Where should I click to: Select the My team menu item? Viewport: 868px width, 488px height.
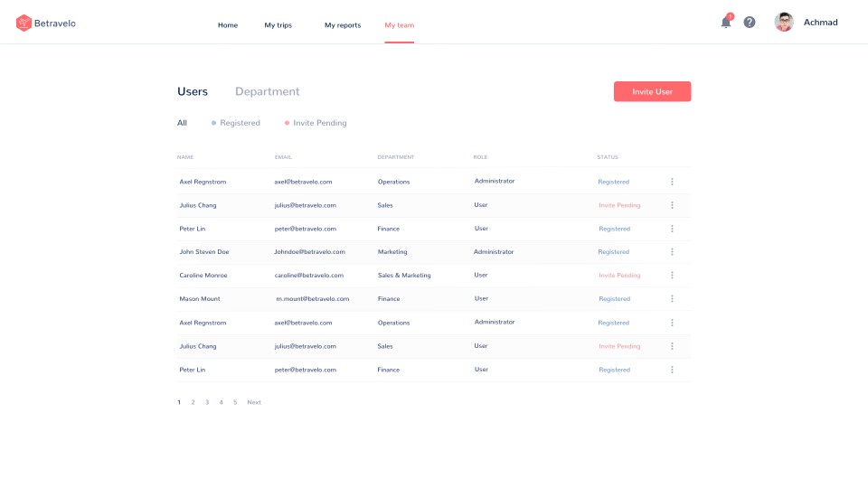399,25
